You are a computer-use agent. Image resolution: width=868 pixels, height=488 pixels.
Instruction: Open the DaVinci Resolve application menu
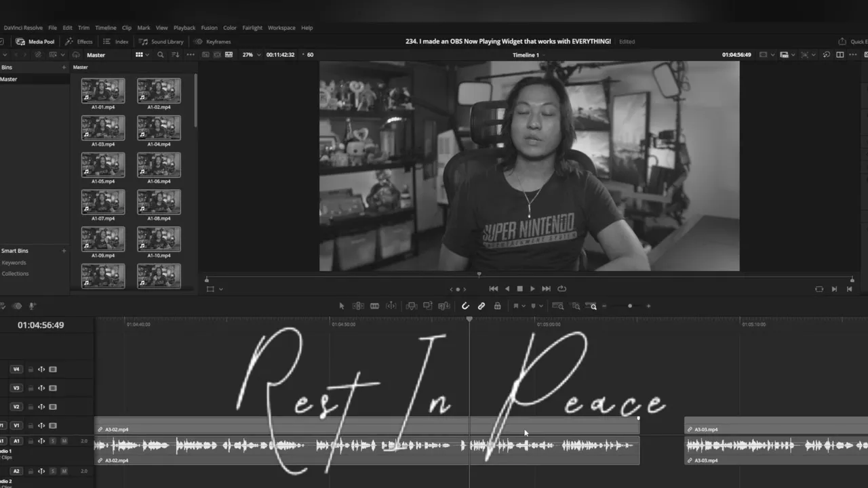22,28
